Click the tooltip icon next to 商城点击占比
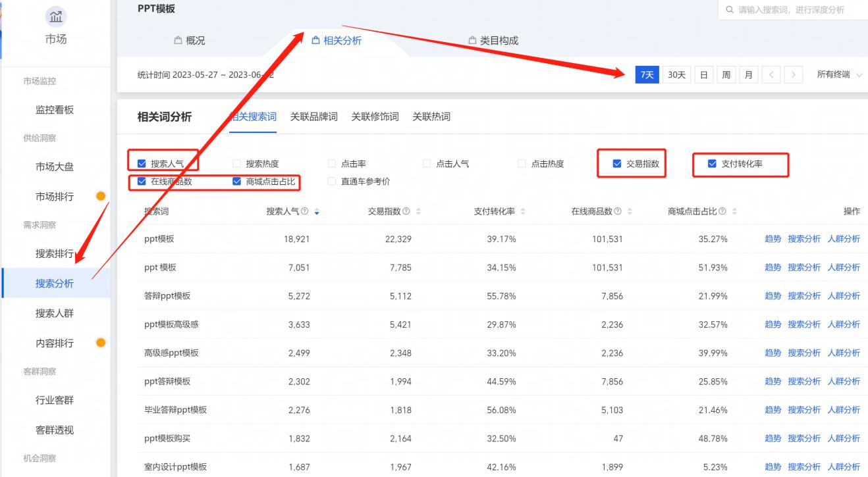 tap(721, 211)
